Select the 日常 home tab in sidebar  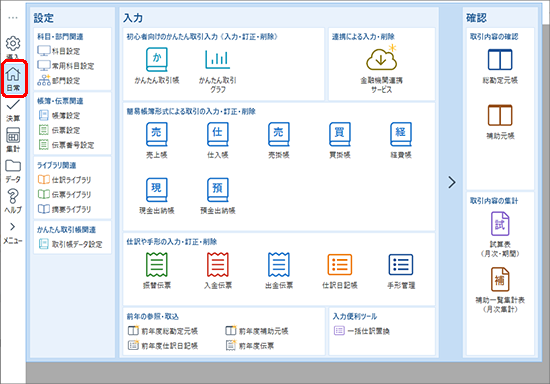point(13,79)
